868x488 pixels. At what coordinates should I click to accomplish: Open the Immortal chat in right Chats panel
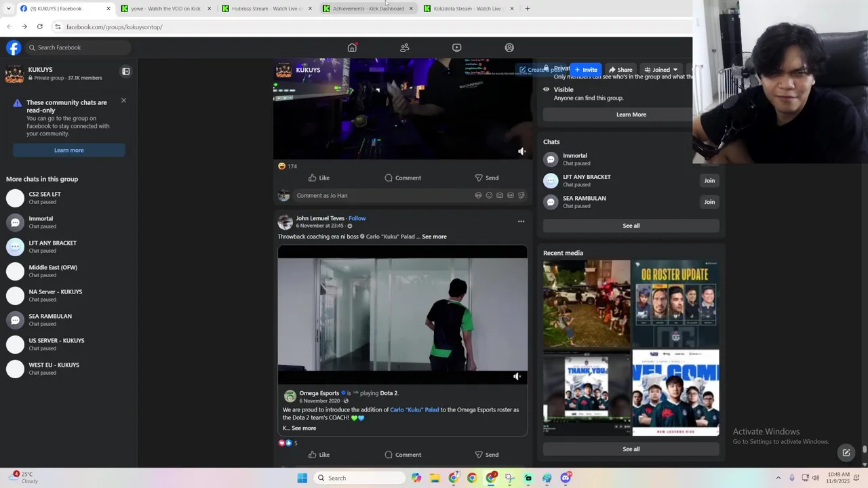[574, 159]
